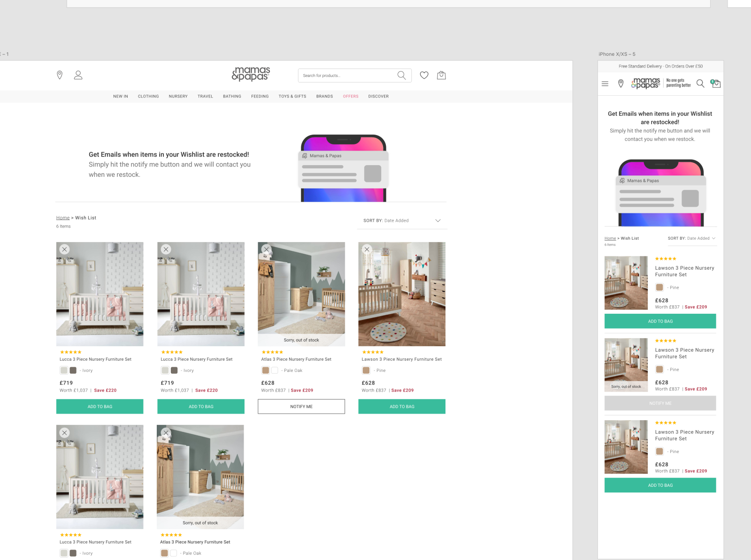
Task: Open the TOYS & GIFTS menu
Action: 292,97
